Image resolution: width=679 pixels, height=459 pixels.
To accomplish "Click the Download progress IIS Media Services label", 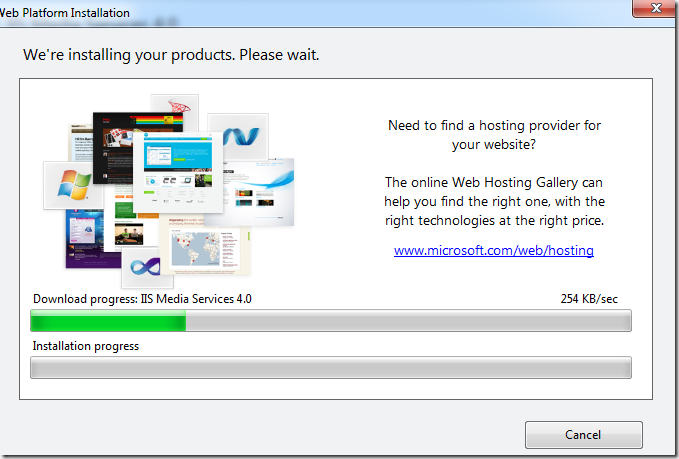I will pos(142,299).
